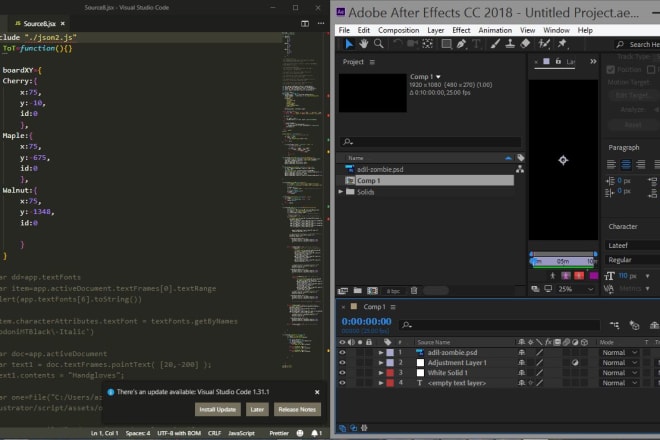
Task: Hide the White Solid 1 layer
Action: pos(342,373)
